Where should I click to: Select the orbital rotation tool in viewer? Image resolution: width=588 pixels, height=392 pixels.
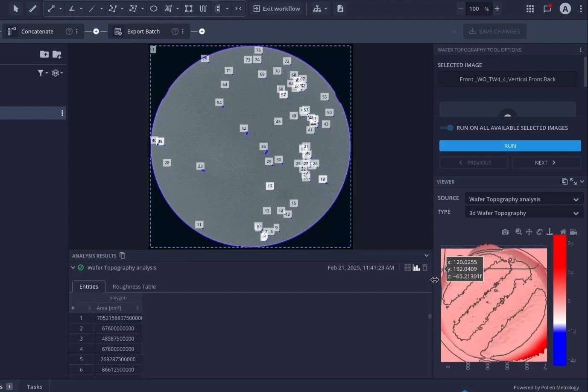tap(539, 232)
